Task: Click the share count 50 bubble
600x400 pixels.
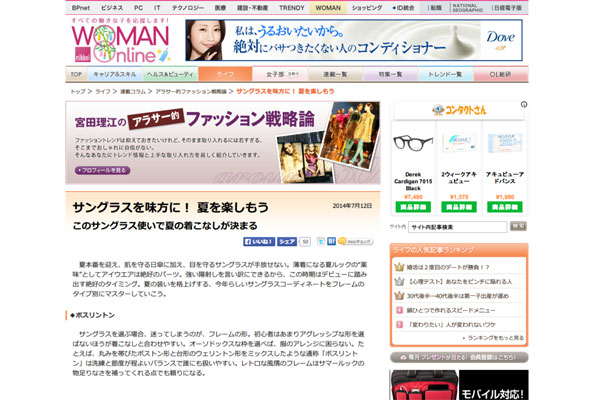Action: point(305,242)
